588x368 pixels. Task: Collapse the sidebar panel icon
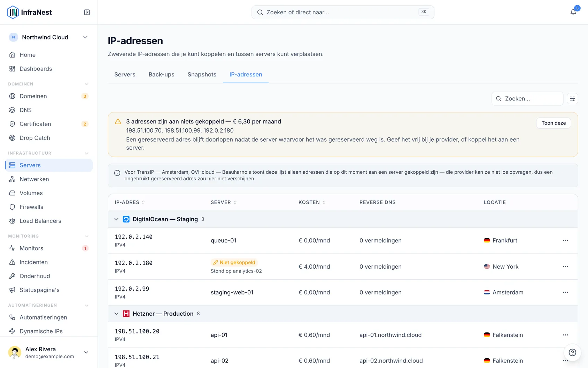point(87,12)
